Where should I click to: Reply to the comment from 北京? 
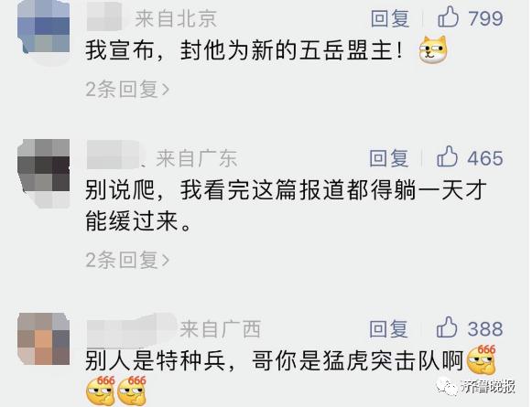click(390, 18)
